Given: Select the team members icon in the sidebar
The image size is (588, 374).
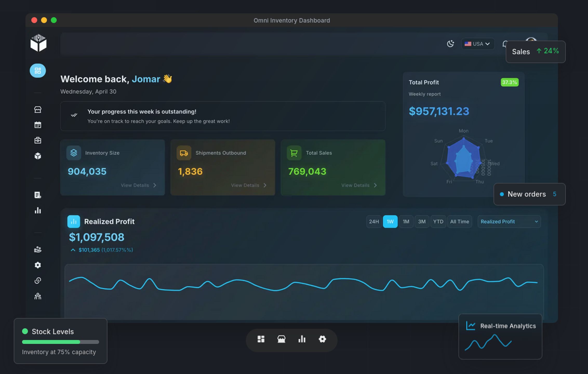Looking at the screenshot, I should click(x=38, y=296).
